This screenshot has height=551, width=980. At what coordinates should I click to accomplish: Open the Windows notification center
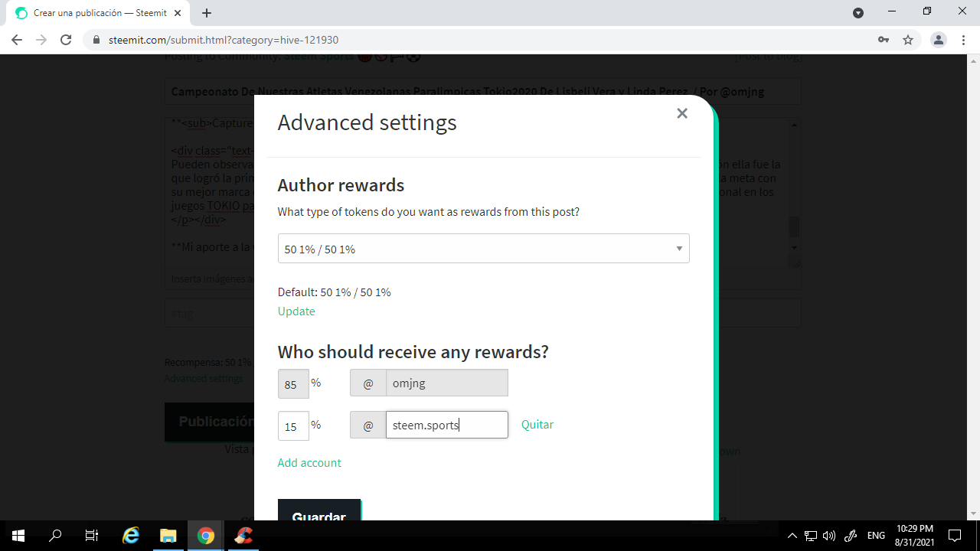pos(955,536)
